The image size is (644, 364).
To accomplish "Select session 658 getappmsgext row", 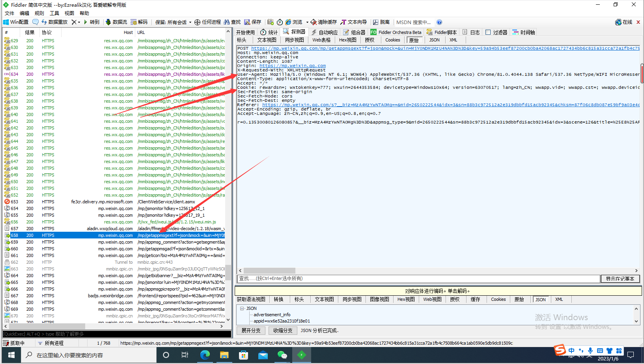I will pos(114,235).
